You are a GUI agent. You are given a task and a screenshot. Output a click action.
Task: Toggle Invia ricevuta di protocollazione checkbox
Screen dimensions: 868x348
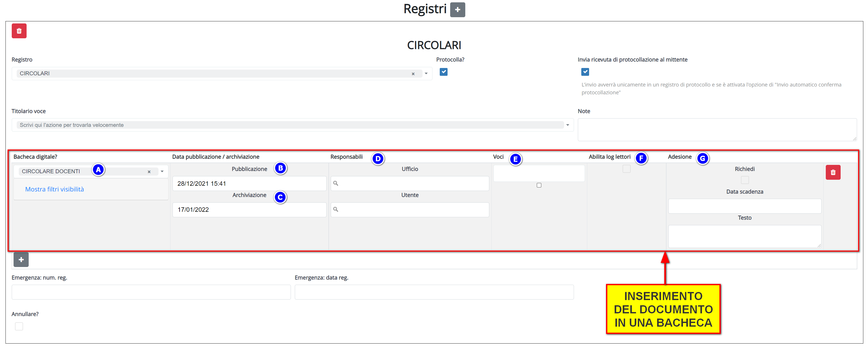(x=585, y=72)
